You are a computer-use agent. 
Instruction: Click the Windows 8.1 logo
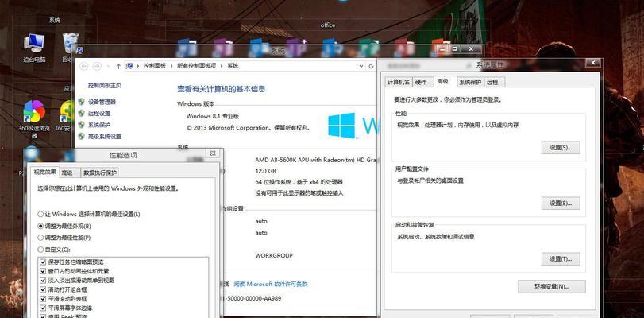coord(341,126)
